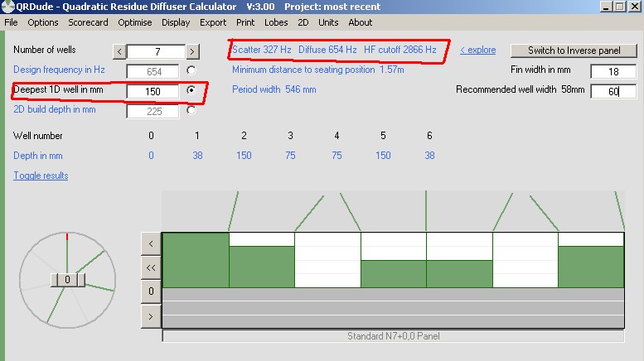Viewport: 644px width, 361px height.
Task: Decrease number of wells with left arrow
Action: click(119, 51)
